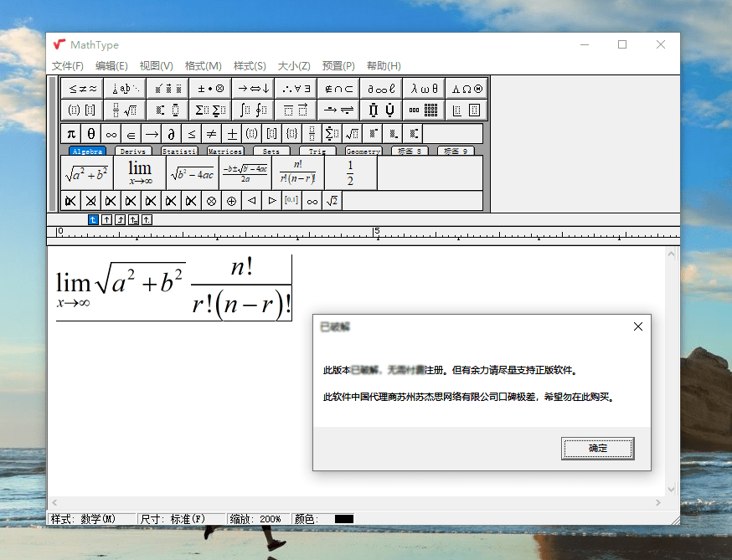
Task: Insert fraction template from small bar
Action: pyautogui.click(x=312, y=135)
